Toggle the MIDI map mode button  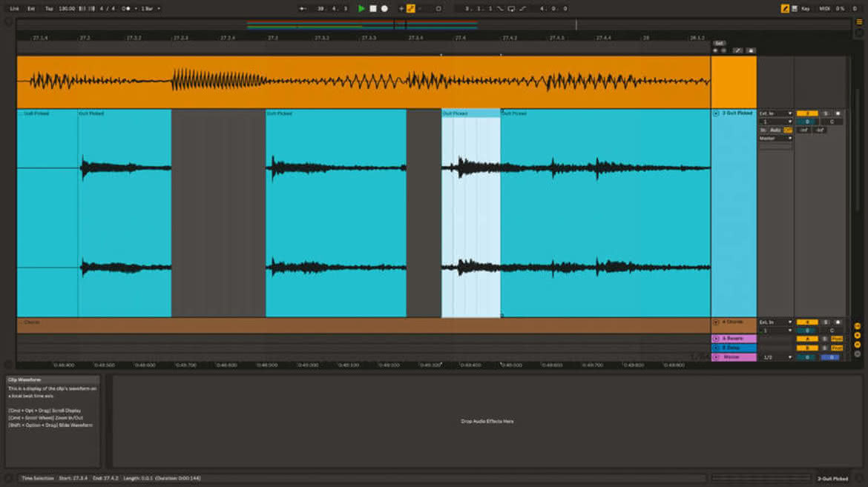pyautogui.click(x=824, y=8)
